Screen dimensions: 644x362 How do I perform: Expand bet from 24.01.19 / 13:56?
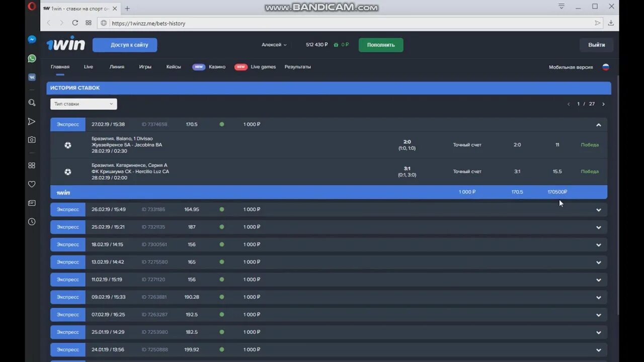[598, 350]
